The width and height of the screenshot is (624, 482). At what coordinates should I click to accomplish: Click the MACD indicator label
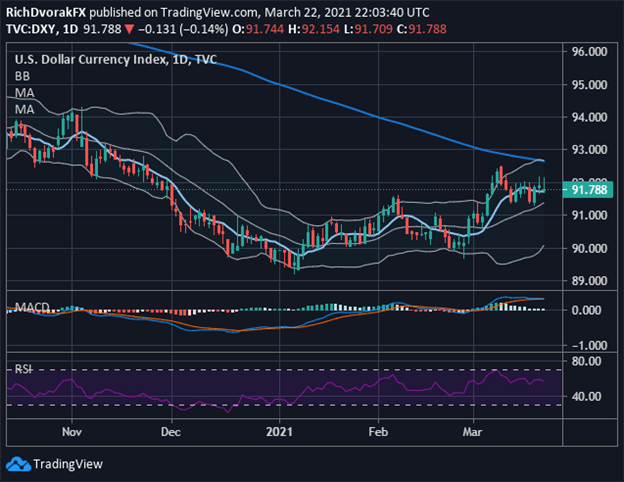point(32,307)
